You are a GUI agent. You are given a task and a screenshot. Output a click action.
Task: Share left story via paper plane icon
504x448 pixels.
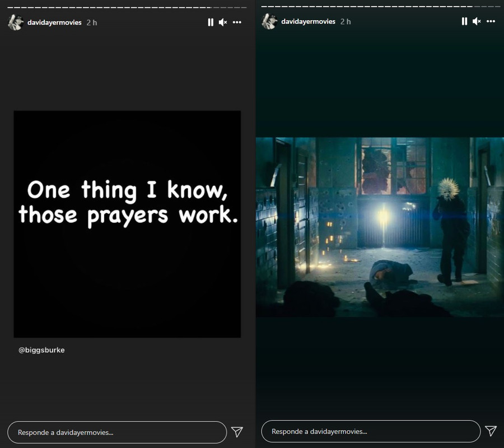237,432
